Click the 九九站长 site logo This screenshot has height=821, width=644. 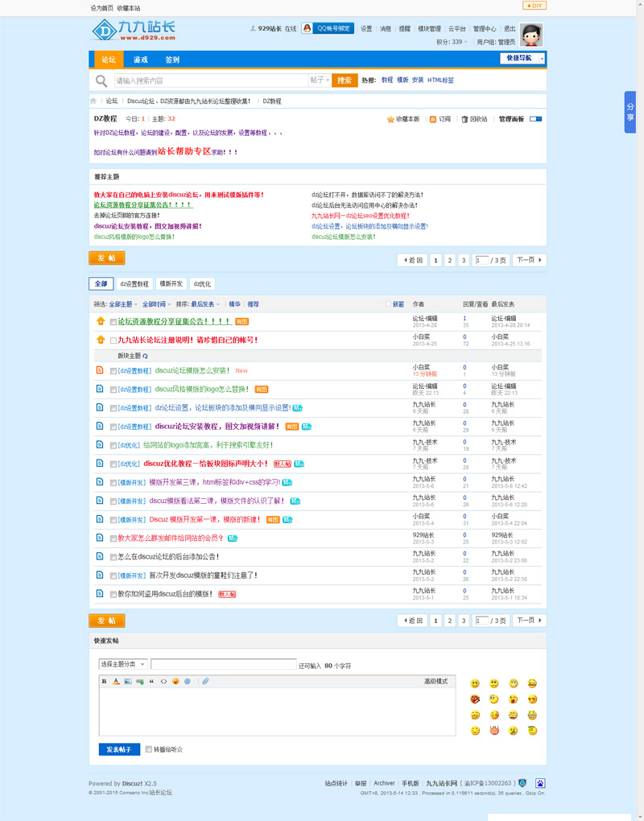coord(134,31)
